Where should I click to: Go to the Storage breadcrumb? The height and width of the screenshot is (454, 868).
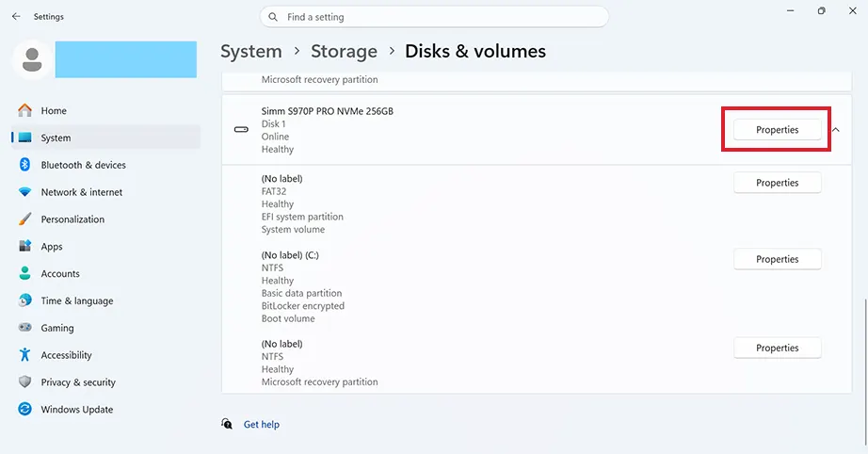(x=344, y=51)
